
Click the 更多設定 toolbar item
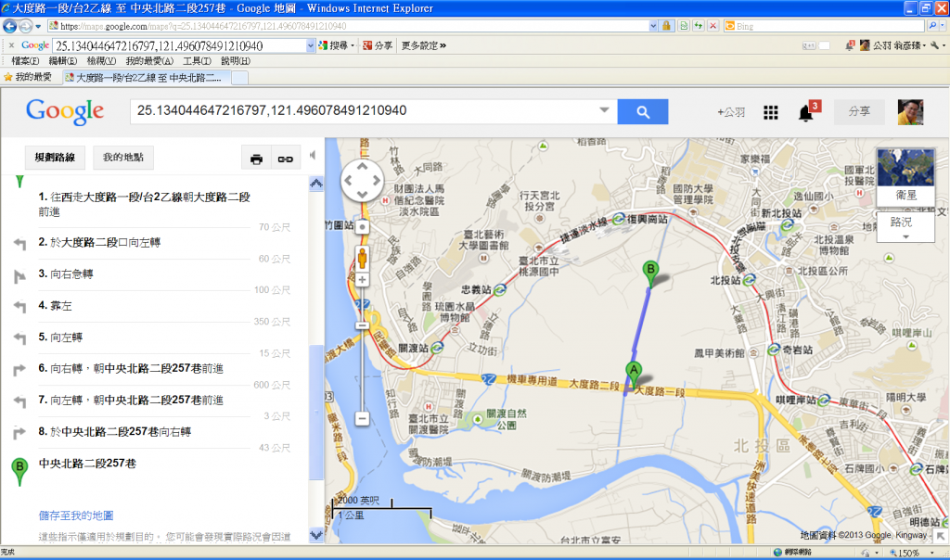(423, 45)
